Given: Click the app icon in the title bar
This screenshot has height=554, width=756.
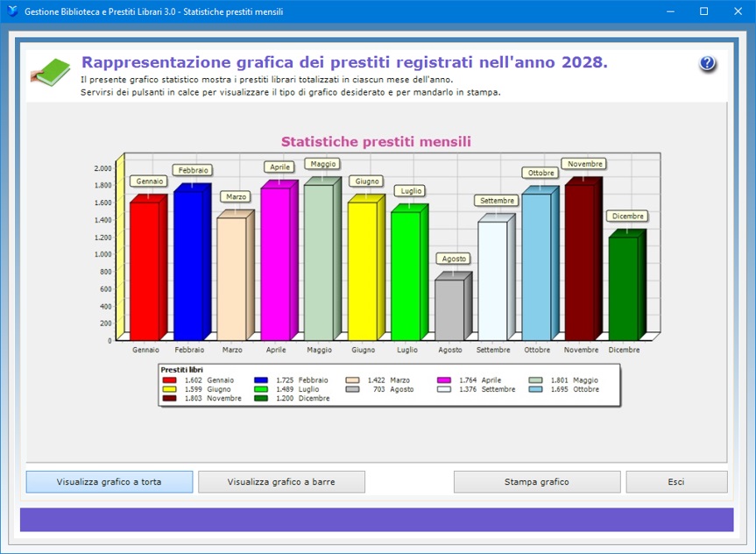Looking at the screenshot, I should 12,11.
